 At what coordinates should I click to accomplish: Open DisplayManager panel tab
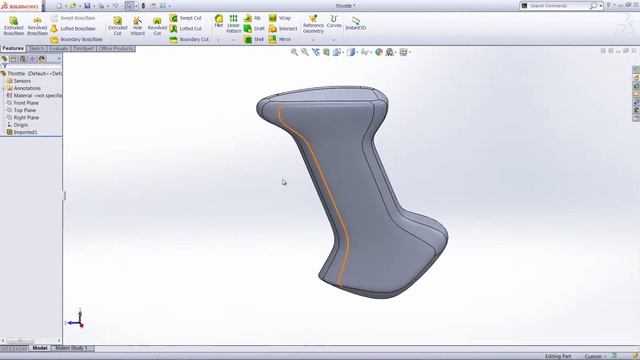pos(42,59)
